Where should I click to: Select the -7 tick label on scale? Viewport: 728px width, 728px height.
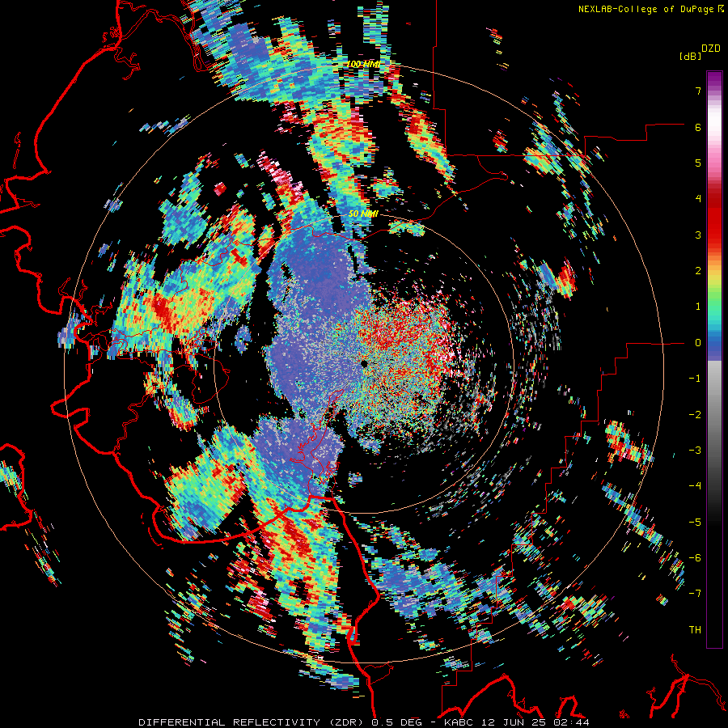pos(695,594)
